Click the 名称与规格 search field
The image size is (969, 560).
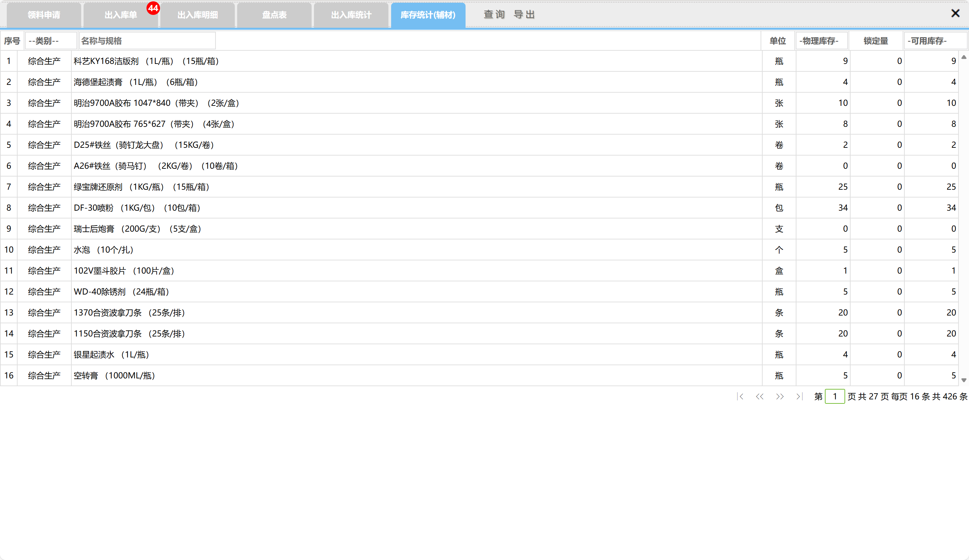click(x=147, y=41)
